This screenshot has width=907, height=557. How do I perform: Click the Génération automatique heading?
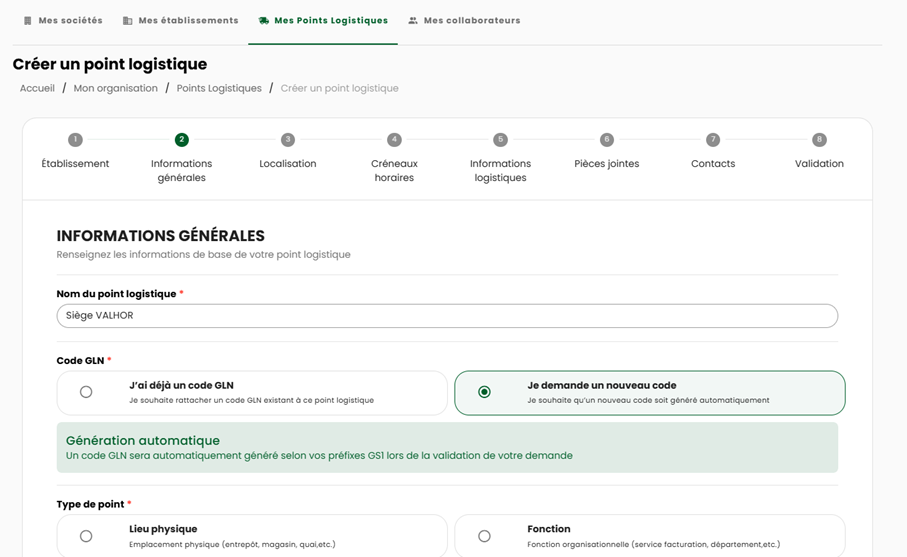tap(143, 441)
